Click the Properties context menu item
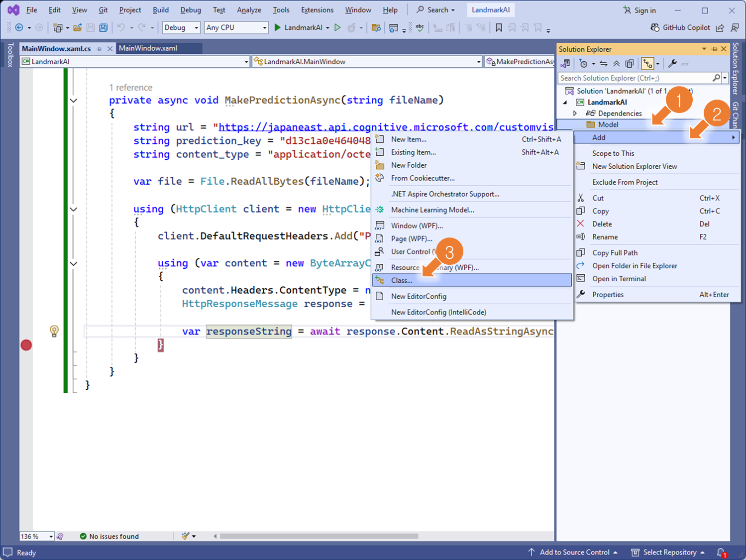The width and height of the screenshot is (746, 560). [657, 295]
